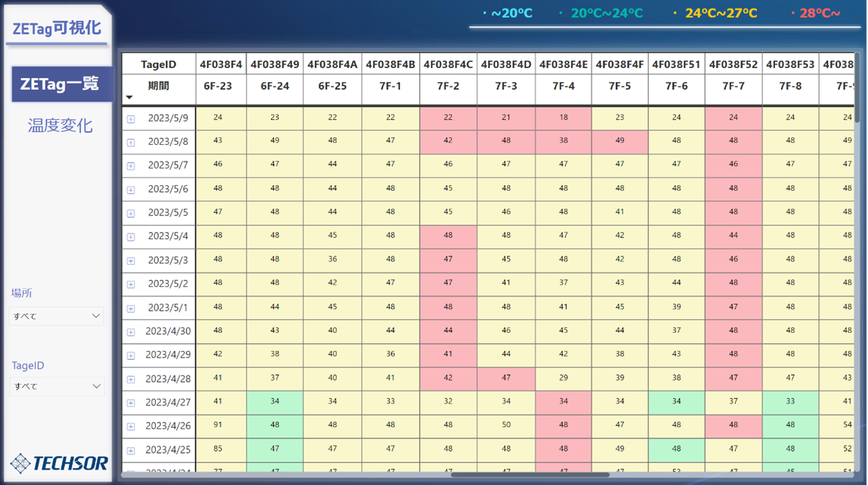Click plus icon beside 2023/5/1
868x485 pixels.
131,309
